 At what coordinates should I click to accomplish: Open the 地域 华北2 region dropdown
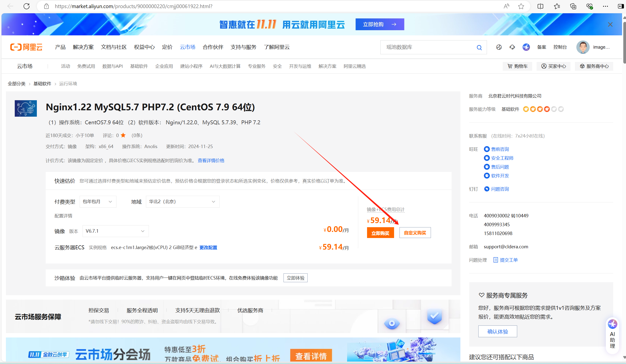pos(182,202)
